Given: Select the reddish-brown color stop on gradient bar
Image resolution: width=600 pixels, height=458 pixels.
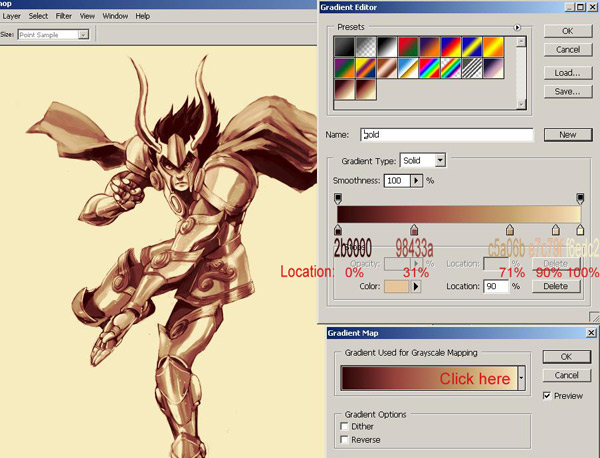Looking at the screenshot, I should [x=414, y=230].
